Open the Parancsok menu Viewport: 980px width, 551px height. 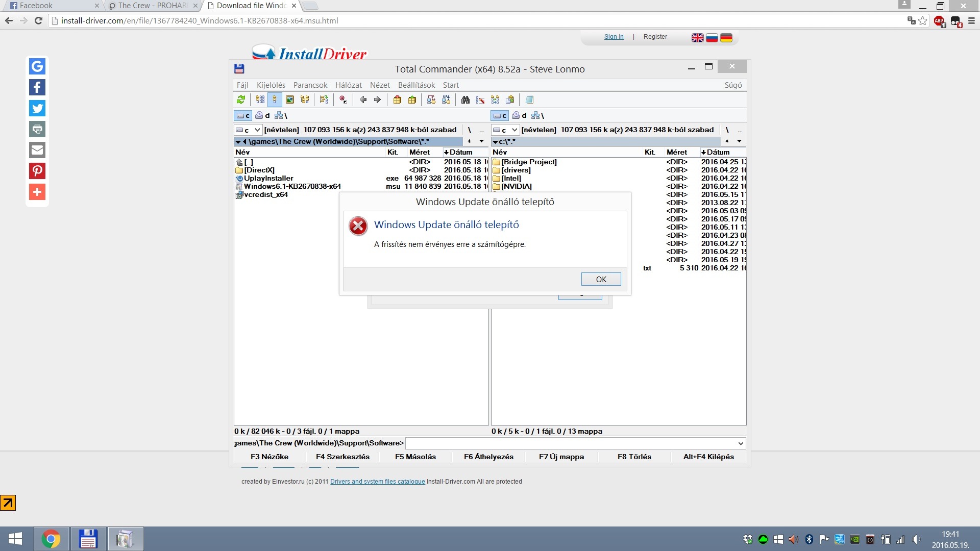[x=310, y=85]
